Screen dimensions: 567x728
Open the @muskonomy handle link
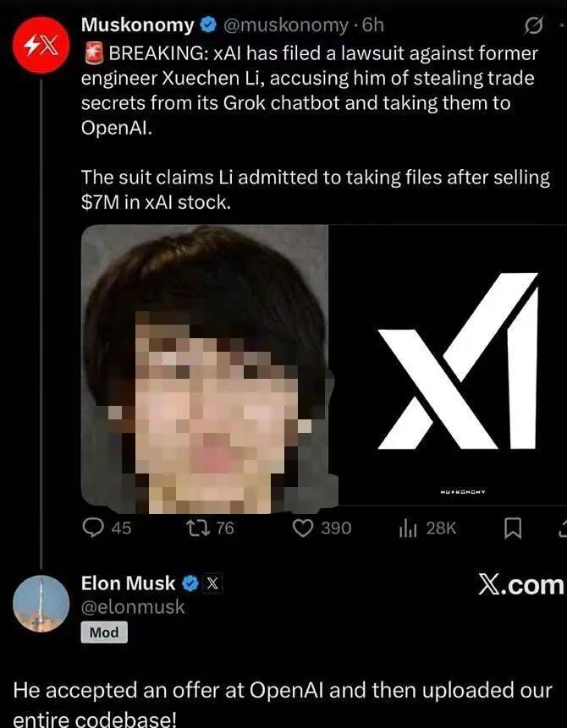(284, 25)
